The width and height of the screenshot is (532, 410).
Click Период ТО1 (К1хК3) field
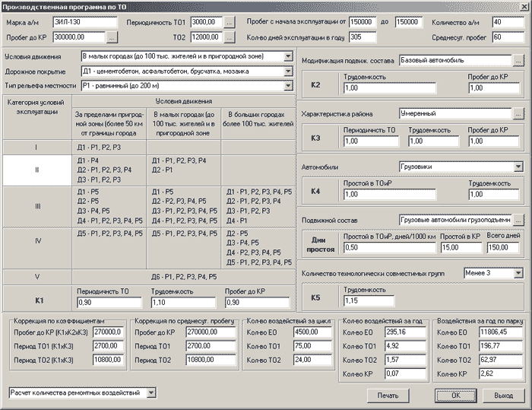coord(108,346)
